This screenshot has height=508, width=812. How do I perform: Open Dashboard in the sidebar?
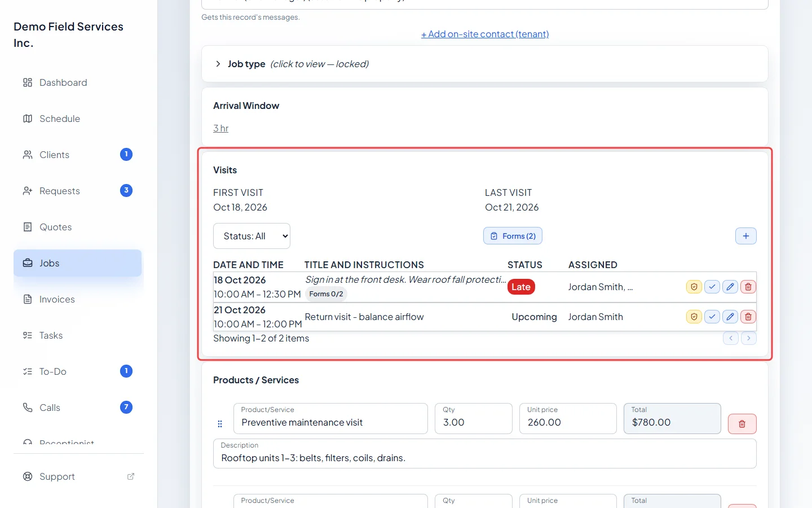point(78,82)
